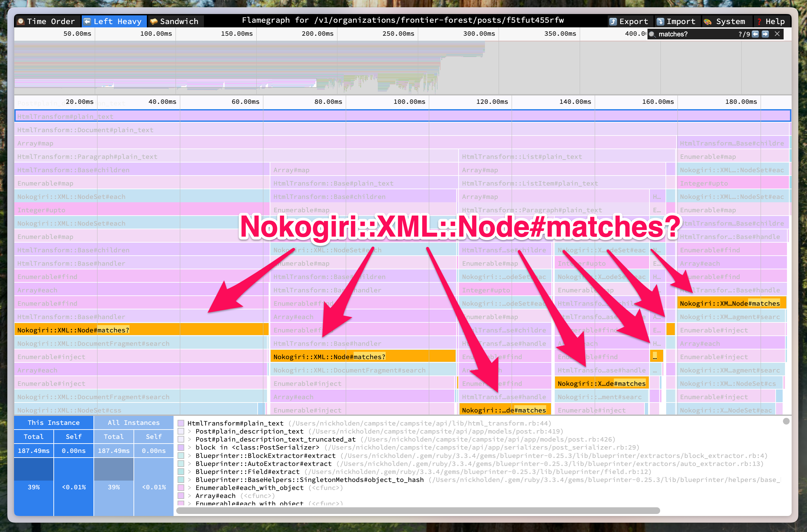Click the Import arrow icon
The height and width of the screenshot is (532, 807).
pos(660,22)
